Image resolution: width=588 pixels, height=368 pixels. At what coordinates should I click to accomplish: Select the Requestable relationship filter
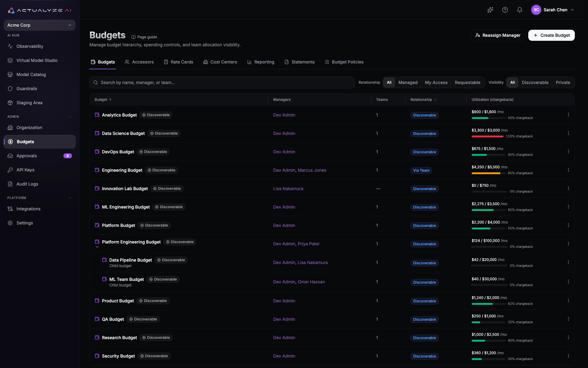pyautogui.click(x=467, y=82)
